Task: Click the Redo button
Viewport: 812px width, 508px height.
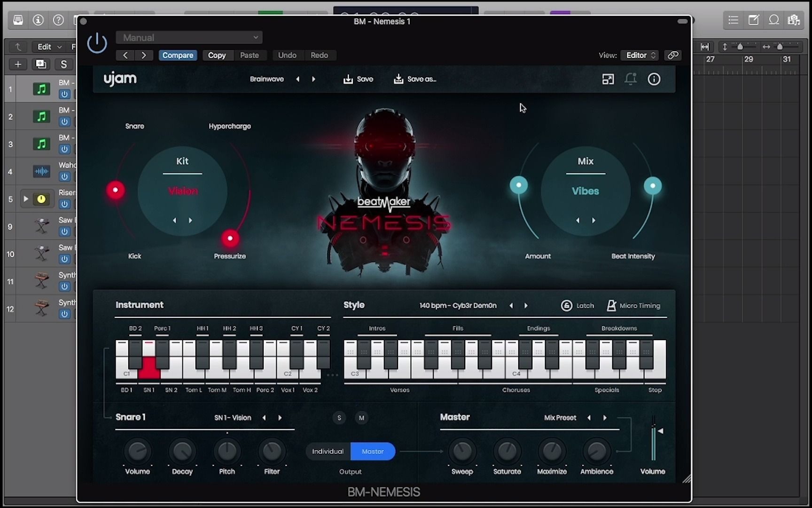Action: pyautogui.click(x=319, y=55)
